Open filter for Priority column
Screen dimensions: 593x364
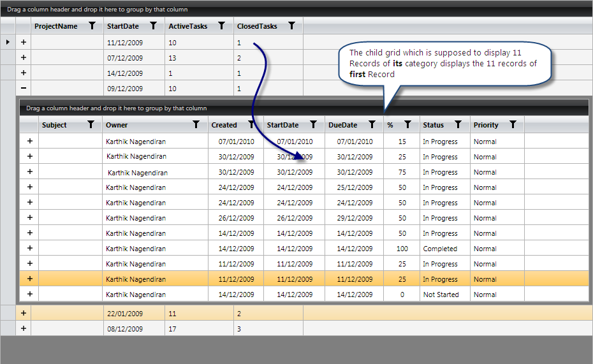tap(513, 124)
